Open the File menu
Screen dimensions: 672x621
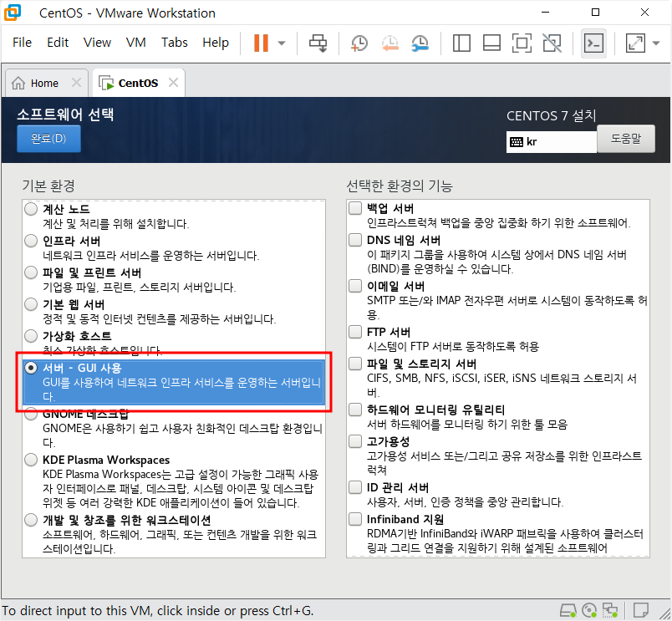pyautogui.click(x=22, y=43)
